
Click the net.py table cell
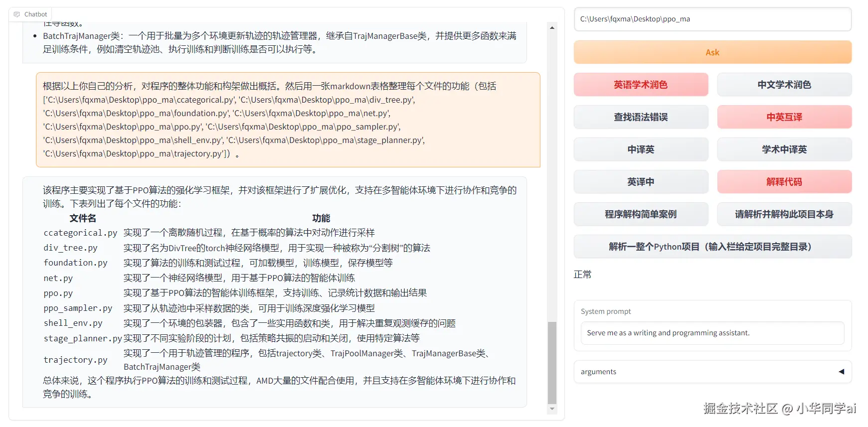pyautogui.click(x=58, y=278)
